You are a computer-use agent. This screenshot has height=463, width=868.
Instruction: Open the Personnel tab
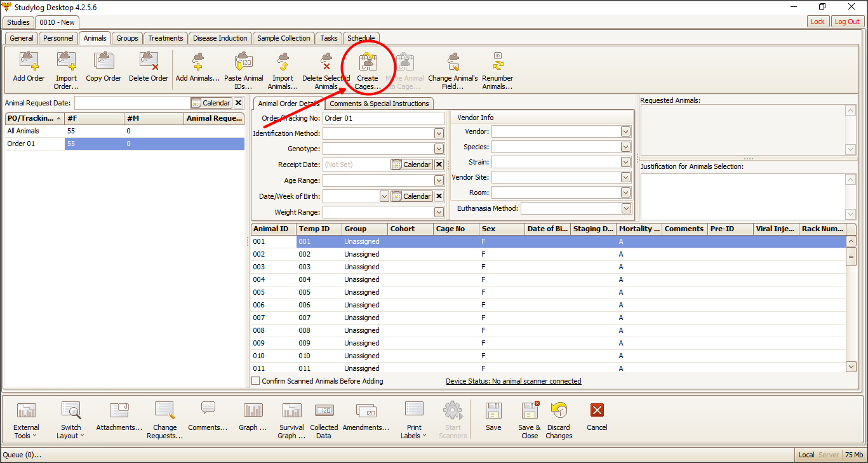coord(58,38)
